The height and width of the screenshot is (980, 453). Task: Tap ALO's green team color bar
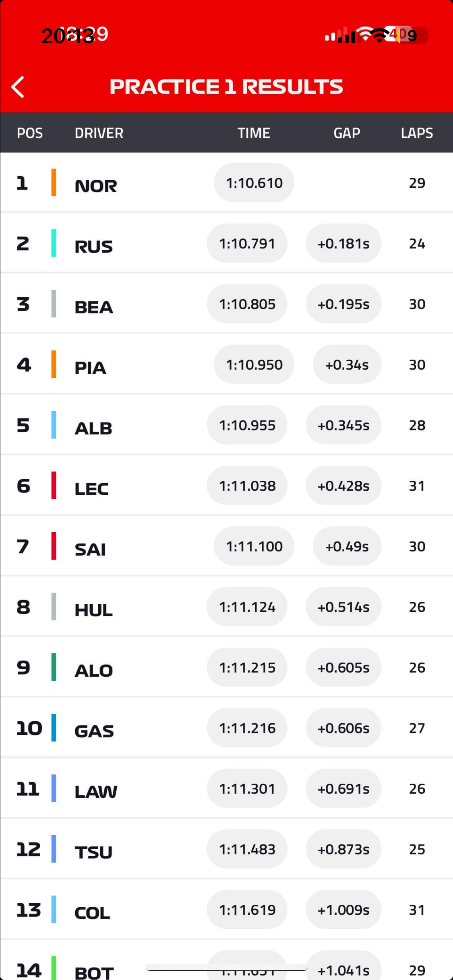tap(54, 667)
